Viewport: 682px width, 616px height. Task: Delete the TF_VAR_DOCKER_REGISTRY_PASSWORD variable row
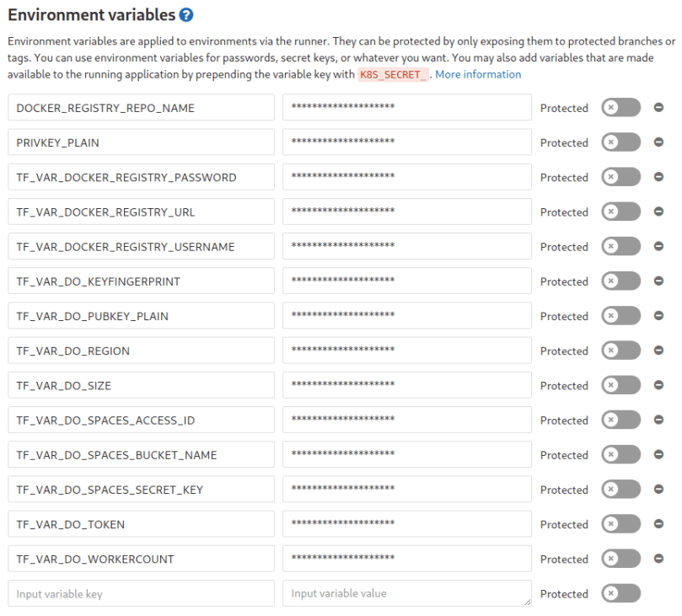[658, 177]
